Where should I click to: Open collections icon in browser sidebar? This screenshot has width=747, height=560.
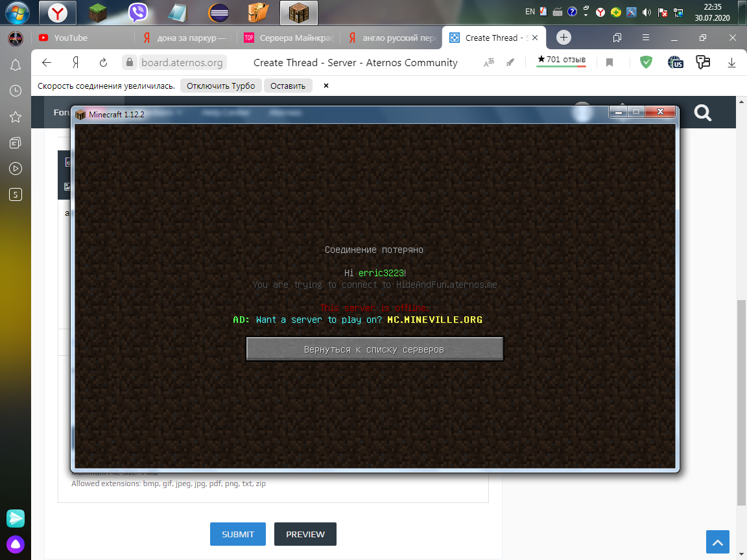pos(16,143)
